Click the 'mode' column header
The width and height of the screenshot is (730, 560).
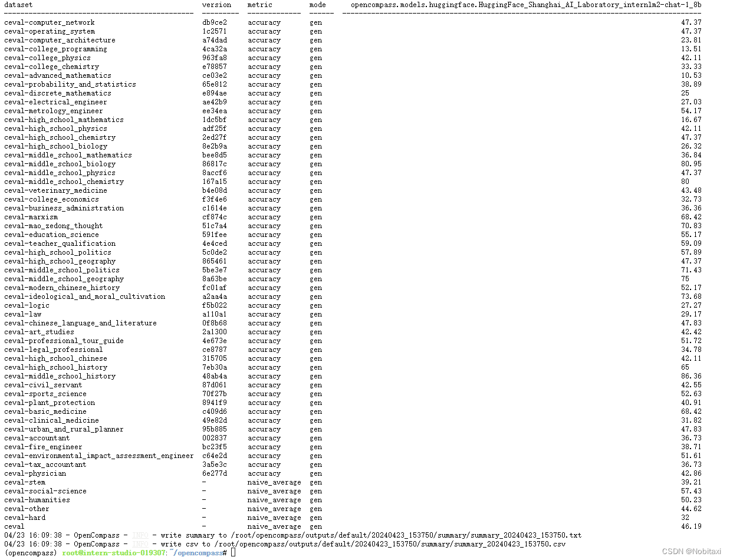click(x=317, y=5)
